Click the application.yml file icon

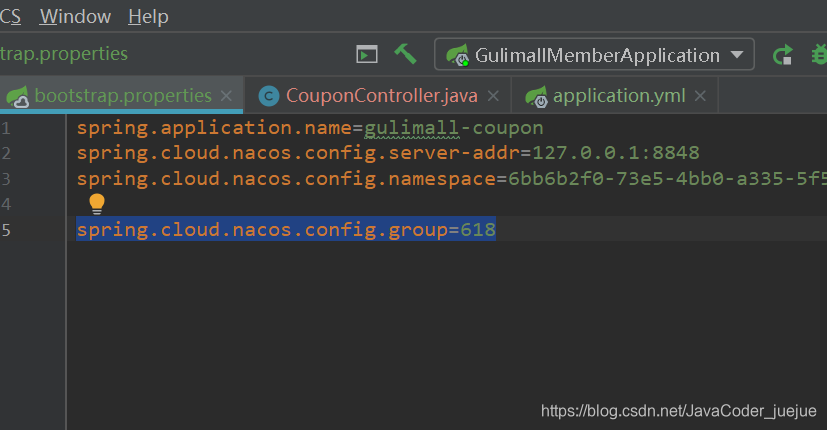(537, 97)
